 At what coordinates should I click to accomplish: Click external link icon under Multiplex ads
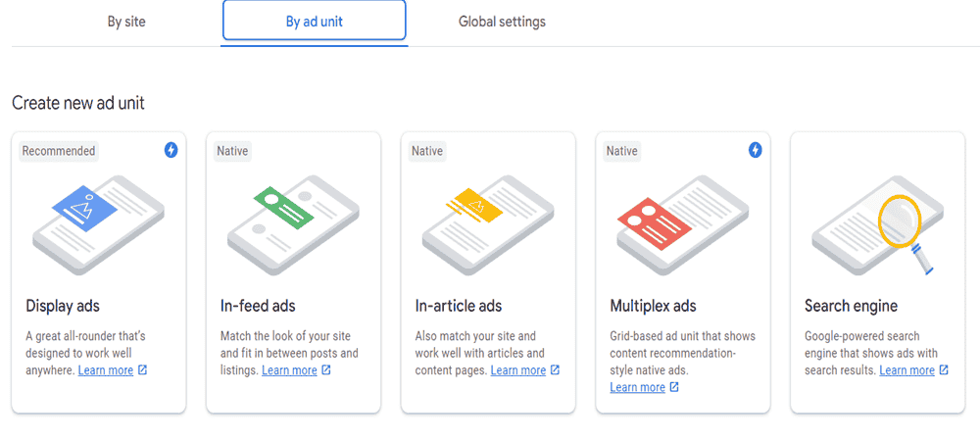point(674,387)
